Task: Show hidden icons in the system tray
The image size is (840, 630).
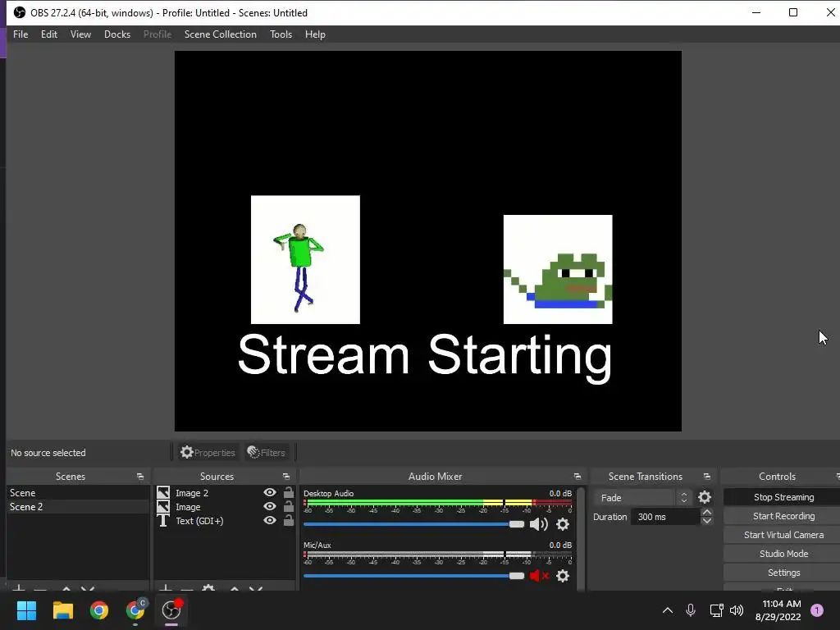Action: tap(668, 610)
